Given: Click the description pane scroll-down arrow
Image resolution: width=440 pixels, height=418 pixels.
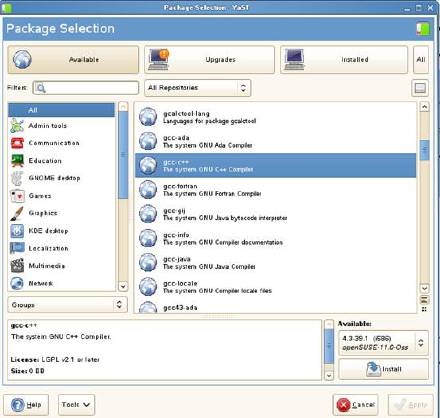Looking at the screenshot, I should [329, 375].
